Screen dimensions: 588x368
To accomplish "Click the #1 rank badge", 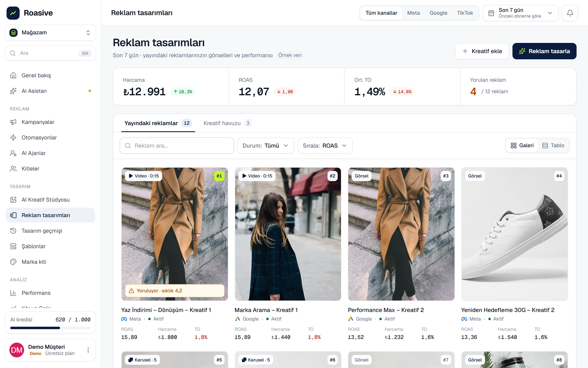I will (x=219, y=176).
